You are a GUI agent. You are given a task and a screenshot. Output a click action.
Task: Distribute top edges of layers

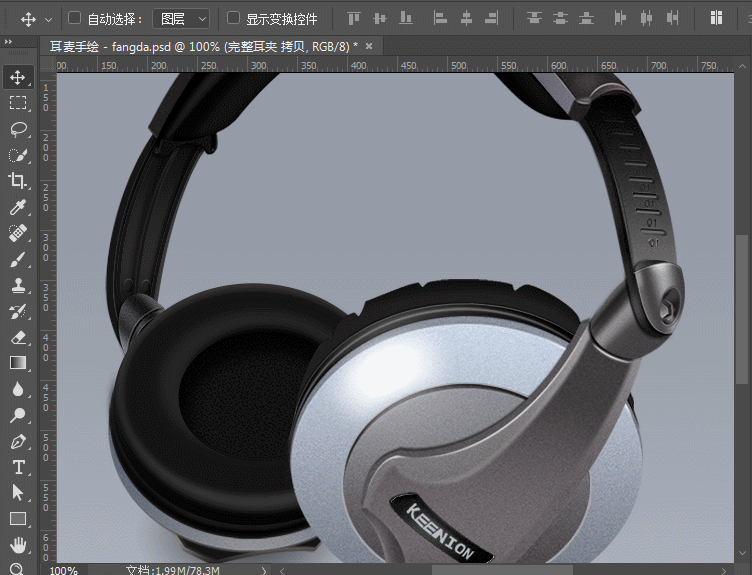[534, 18]
